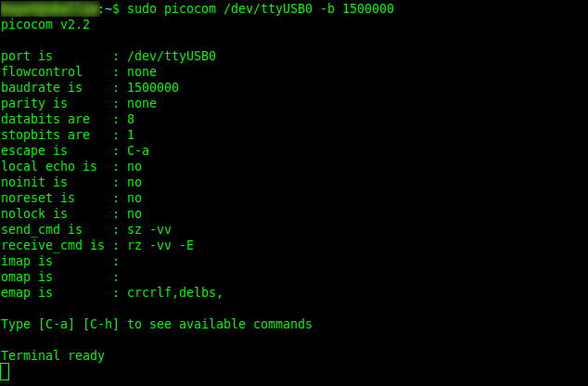The width and height of the screenshot is (588, 386).
Task: Click the nolock is no line
Action: coord(71,213)
